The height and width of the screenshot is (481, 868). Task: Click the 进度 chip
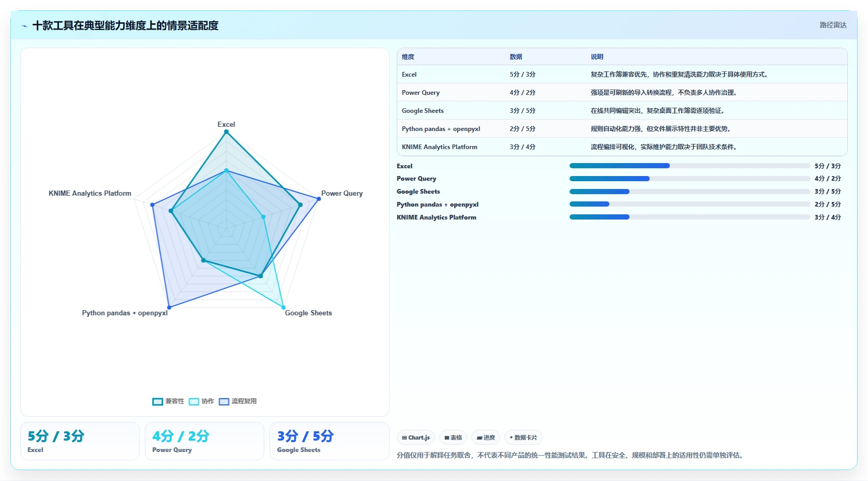[x=486, y=438]
